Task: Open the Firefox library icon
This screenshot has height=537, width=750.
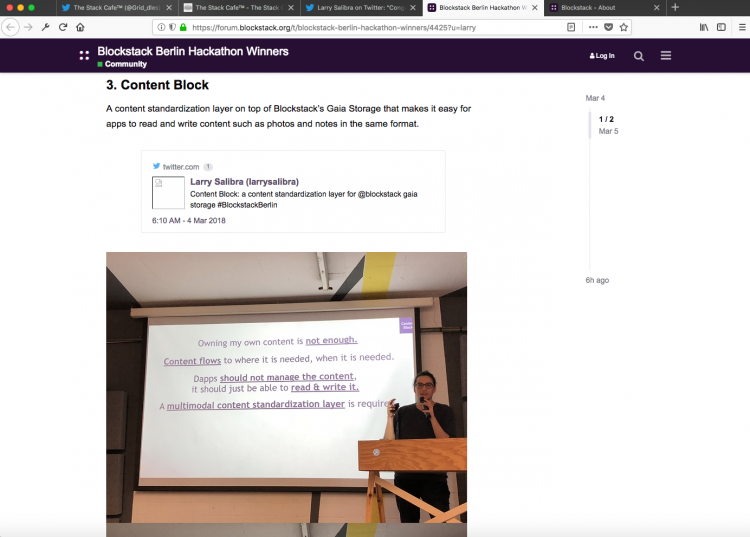Action: point(704,27)
